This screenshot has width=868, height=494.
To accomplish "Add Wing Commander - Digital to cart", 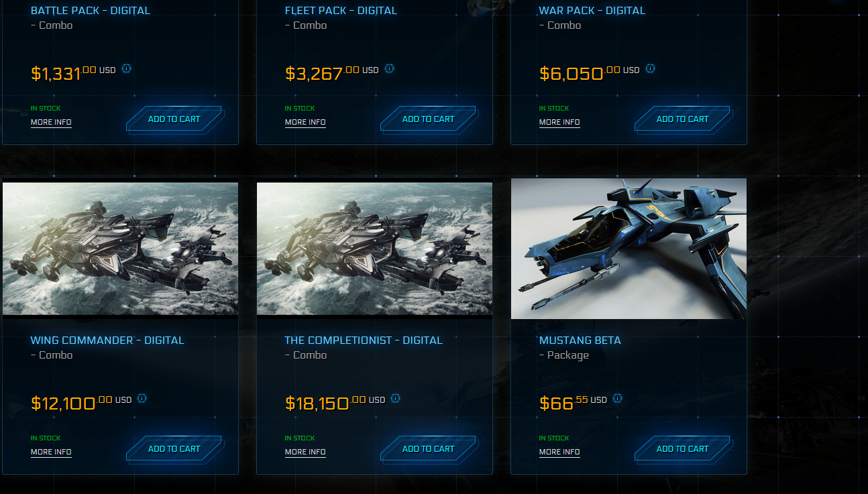I will 174,449.
